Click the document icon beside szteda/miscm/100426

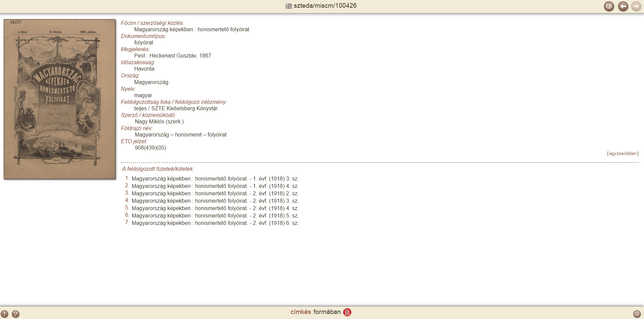click(288, 6)
